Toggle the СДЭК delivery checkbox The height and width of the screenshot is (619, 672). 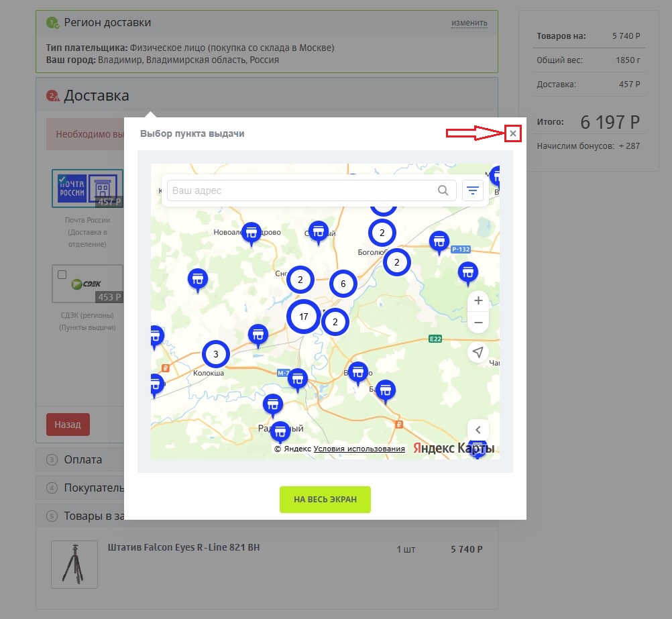click(x=62, y=274)
